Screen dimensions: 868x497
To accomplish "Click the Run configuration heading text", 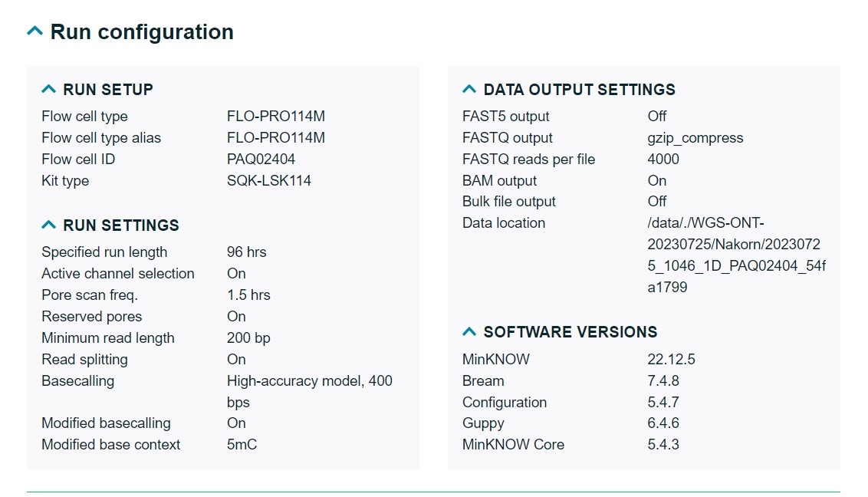I will point(142,32).
